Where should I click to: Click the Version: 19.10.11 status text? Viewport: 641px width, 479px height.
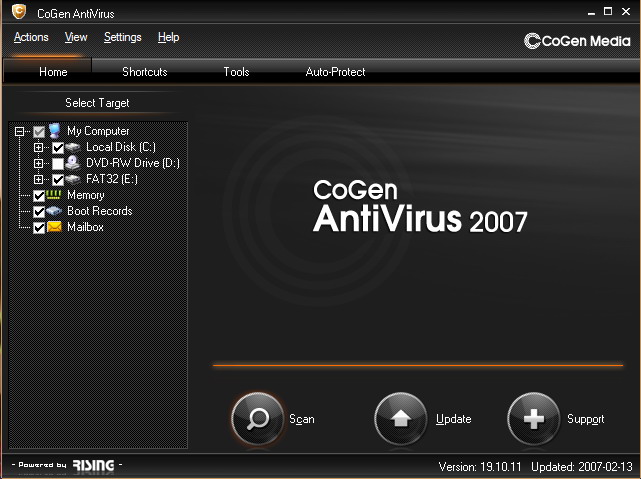click(x=480, y=466)
